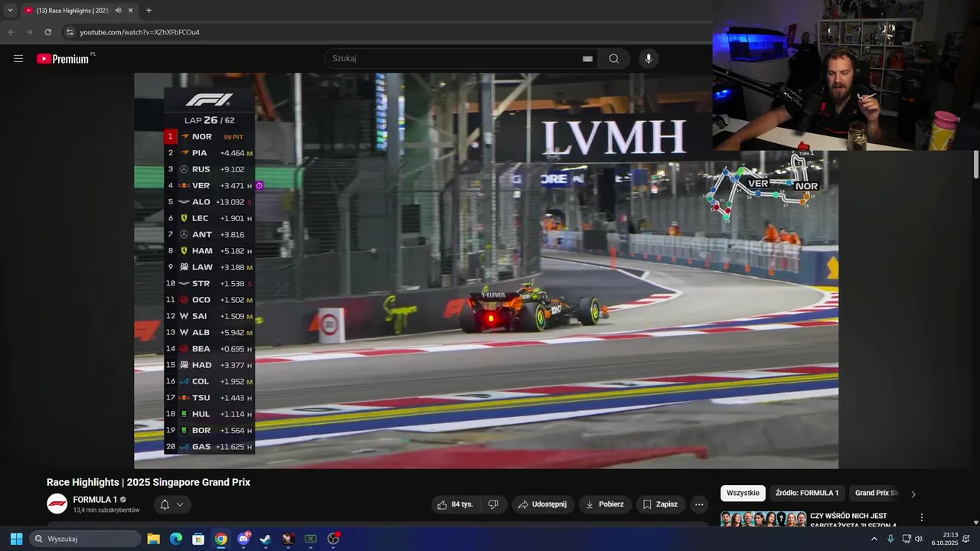Show more filter chips arrow
980x551 pixels.
[913, 494]
